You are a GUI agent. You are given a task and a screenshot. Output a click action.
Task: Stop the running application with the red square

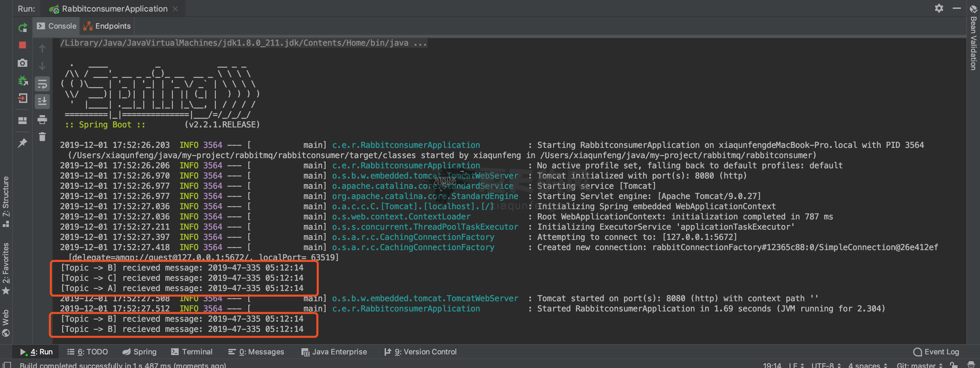[23, 45]
